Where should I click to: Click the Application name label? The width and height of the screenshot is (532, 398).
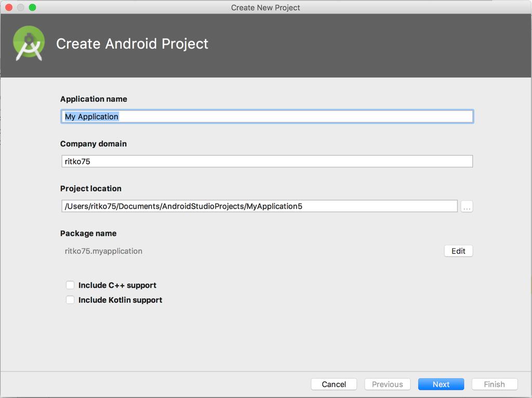pyautogui.click(x=94, y=99)
